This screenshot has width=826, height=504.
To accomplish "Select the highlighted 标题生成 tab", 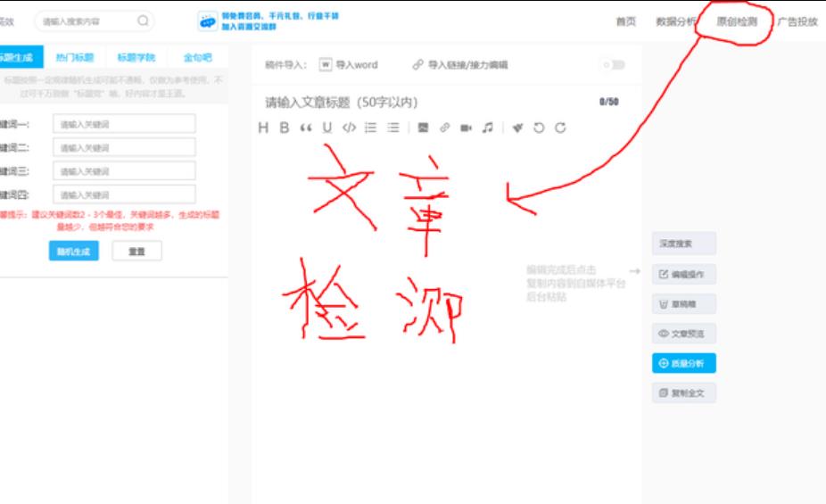I will pos(21,57).
